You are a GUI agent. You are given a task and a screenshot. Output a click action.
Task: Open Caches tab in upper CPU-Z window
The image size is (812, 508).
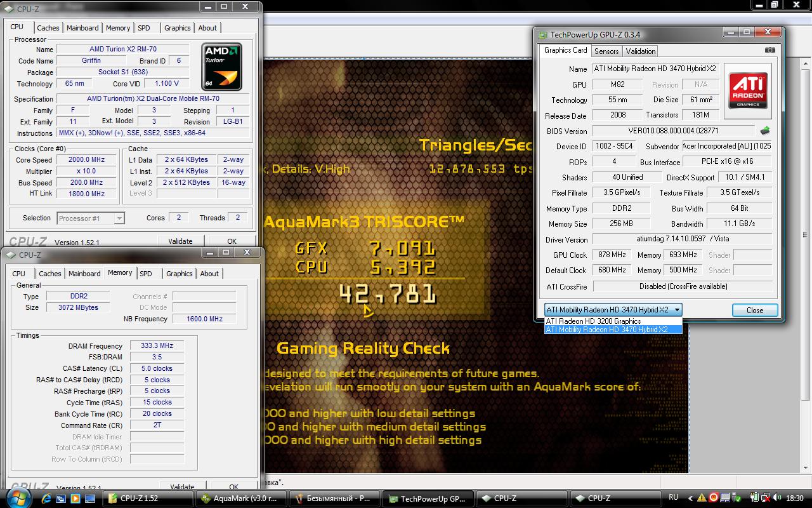click(48, 28)
